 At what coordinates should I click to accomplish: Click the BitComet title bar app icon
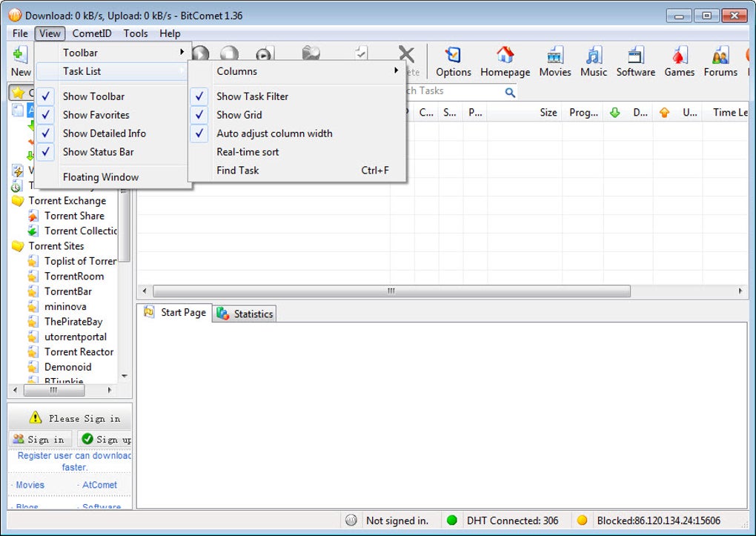point(15,16)
